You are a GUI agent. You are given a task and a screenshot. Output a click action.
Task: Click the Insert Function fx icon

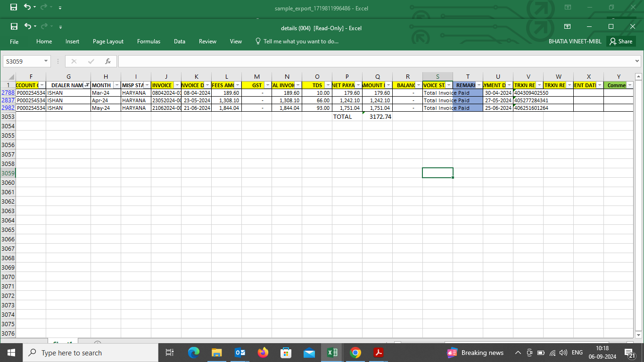pos(108,61)
